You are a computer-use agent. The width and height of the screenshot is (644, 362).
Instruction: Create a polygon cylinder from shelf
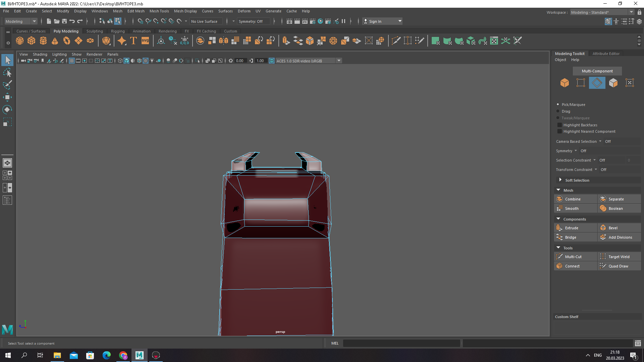pyautogui.click(x=43, y=41)
